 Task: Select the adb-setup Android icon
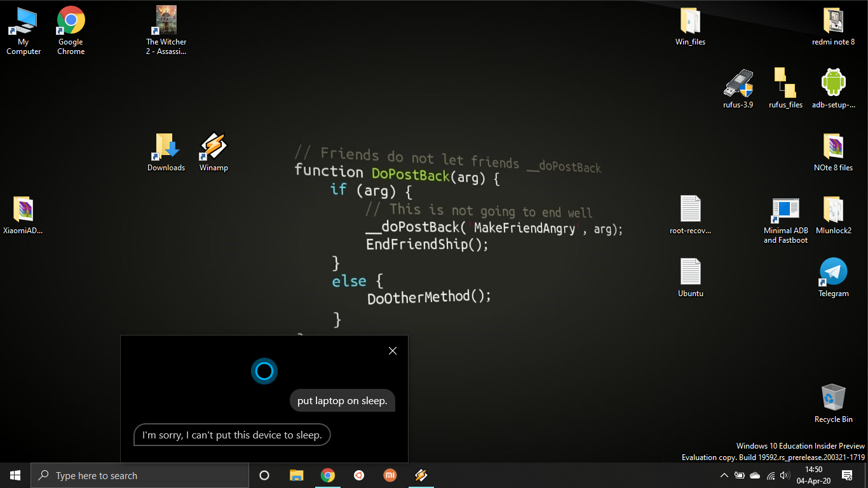(834, 89)
